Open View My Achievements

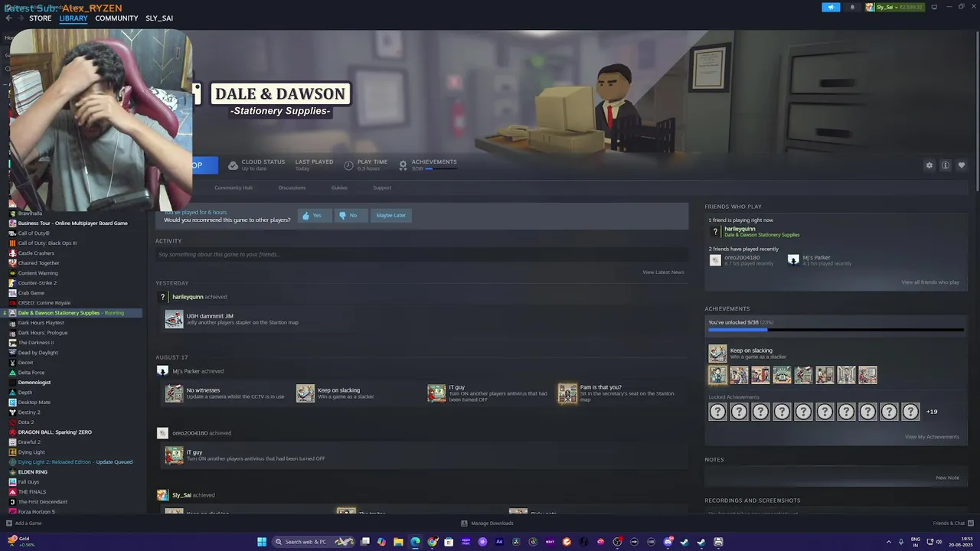click(932, 437)
